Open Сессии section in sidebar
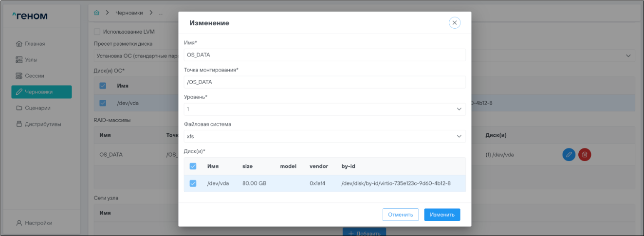The width and height of the screenshot is (644, 236). [34, 76]
